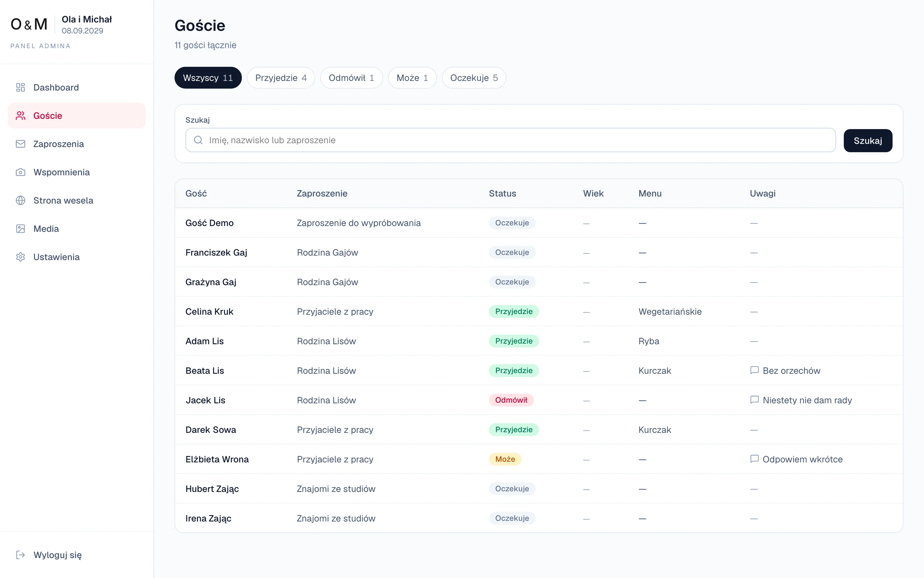Click guest name Jacek Lis

(205, 400)
